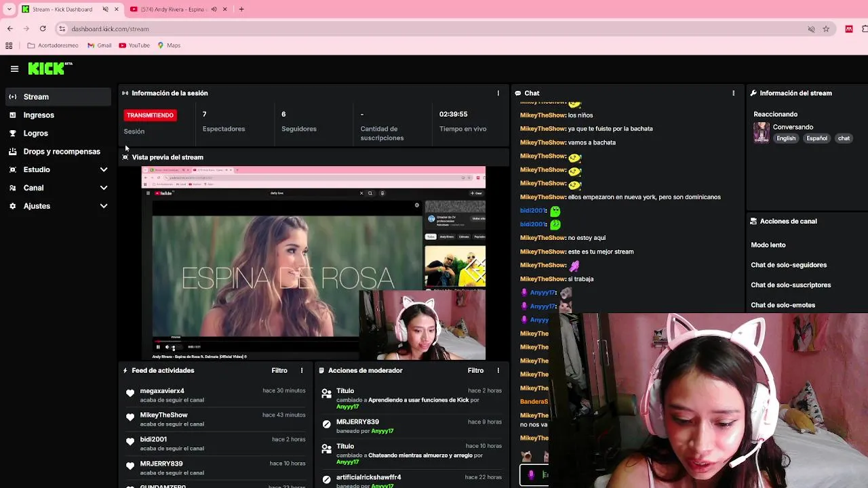Click the chat bubble icon in the Chat header
The width and height of the screenshot is (868, 488).
point(518,94)
